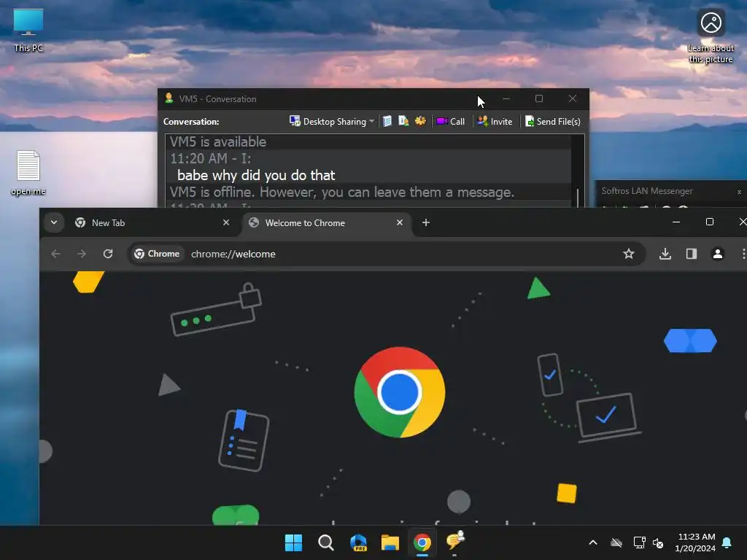Click 'Learn about this picture' desktop icon

[711, 36]
